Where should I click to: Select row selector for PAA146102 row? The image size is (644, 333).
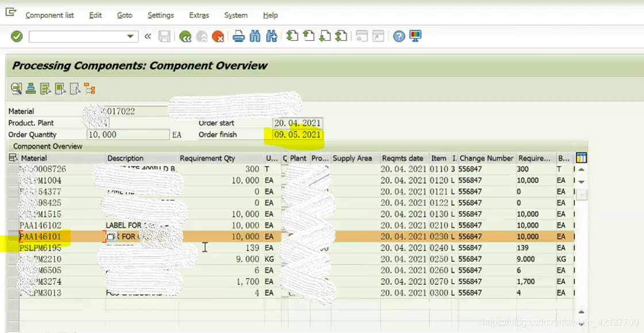click(x=13, y=225)
